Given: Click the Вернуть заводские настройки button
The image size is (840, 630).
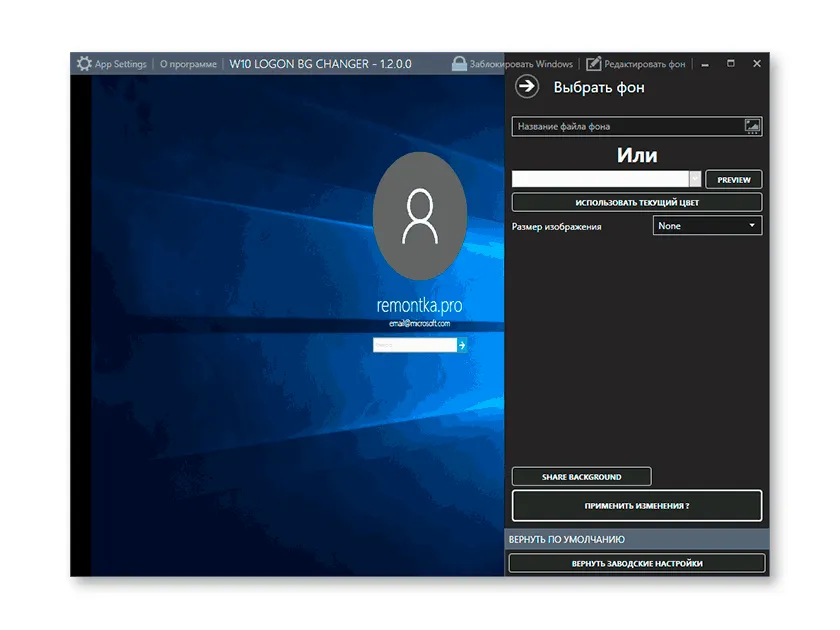Looking at the screenshot, I should (637, 563).
